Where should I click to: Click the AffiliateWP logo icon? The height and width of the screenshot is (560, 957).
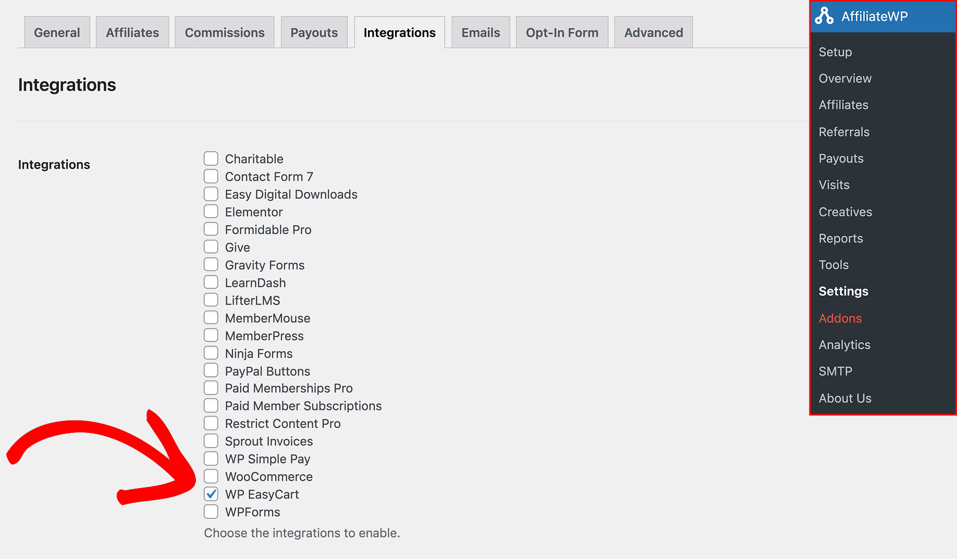[824, 16]
